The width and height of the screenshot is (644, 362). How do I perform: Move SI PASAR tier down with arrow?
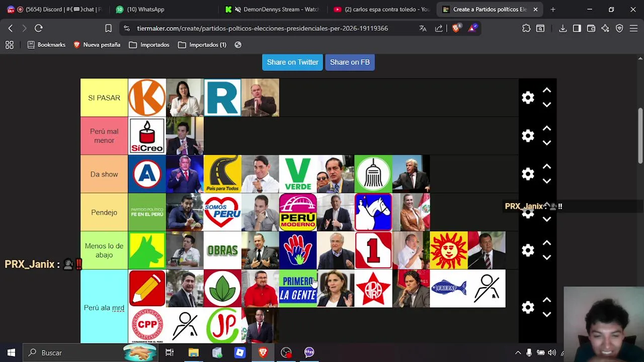click(x=547, y=105)
